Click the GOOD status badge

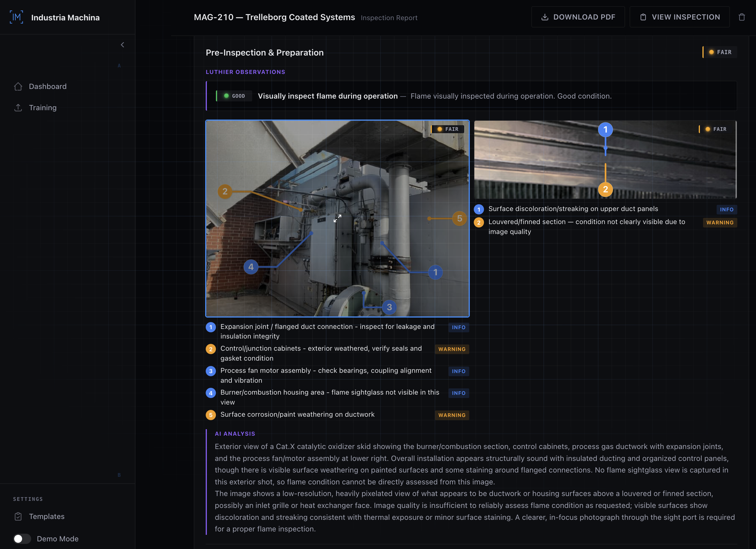pos(234,96)
